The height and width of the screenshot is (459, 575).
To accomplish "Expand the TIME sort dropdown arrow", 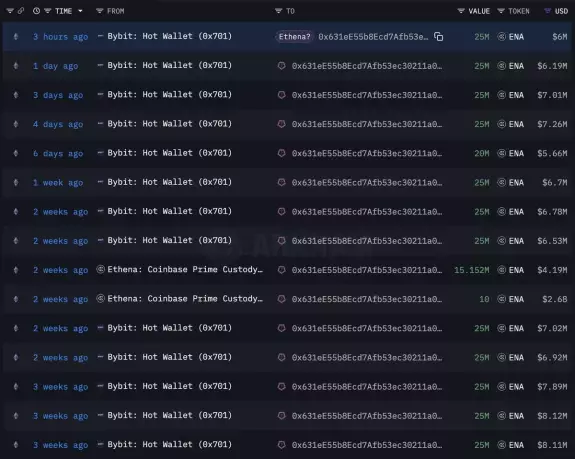I will (x=80, y=11).
